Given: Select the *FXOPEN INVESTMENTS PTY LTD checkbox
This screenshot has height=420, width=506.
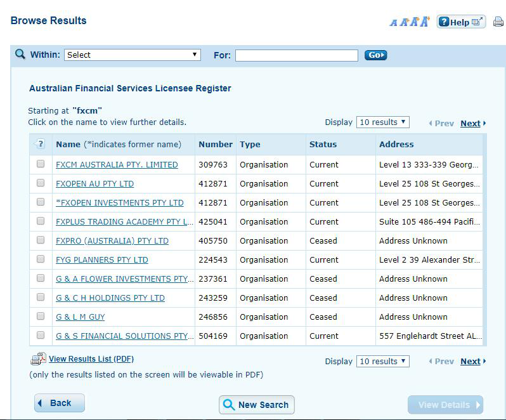Looking at the screenshot, I should pos(41,202).
